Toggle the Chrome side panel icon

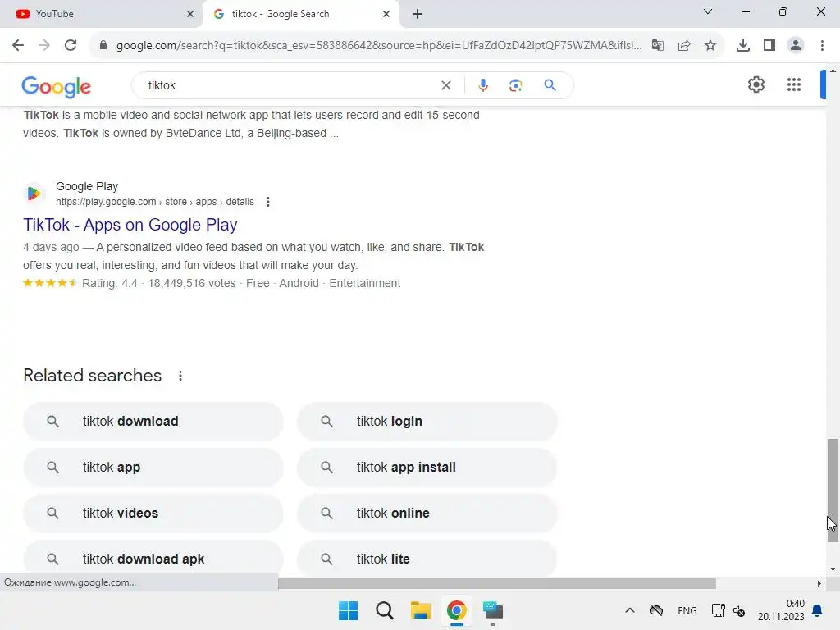click(x=769, y=45)
